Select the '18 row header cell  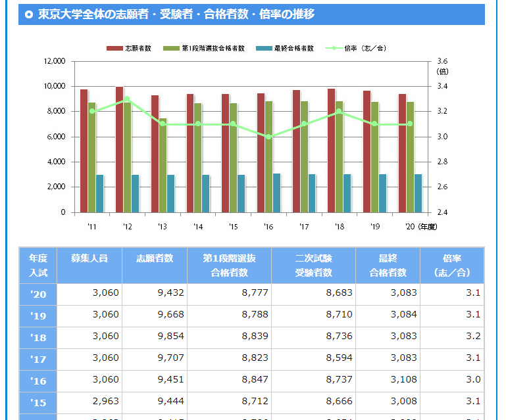click(38, 338)
